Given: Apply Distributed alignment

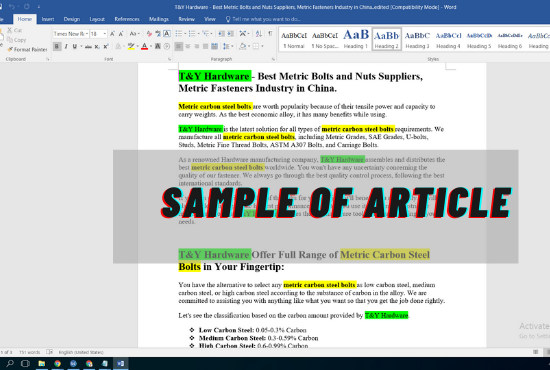Looking at the screenshot, I should pyautogui.click(x=214, y=46).
